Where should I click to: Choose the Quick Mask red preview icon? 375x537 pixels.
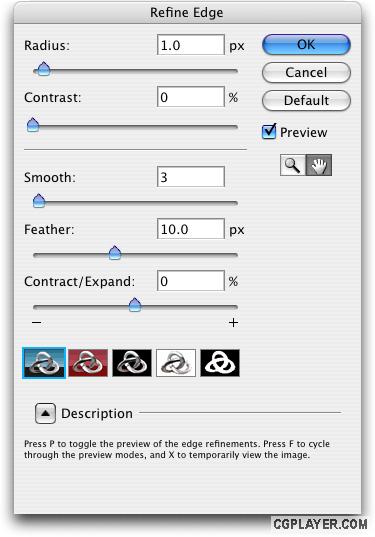point(88,363)
